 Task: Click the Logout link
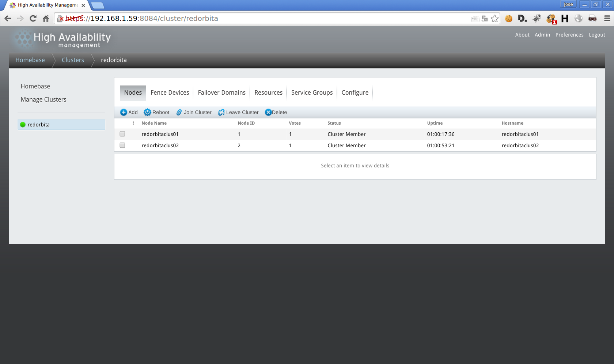click(597, 35)
